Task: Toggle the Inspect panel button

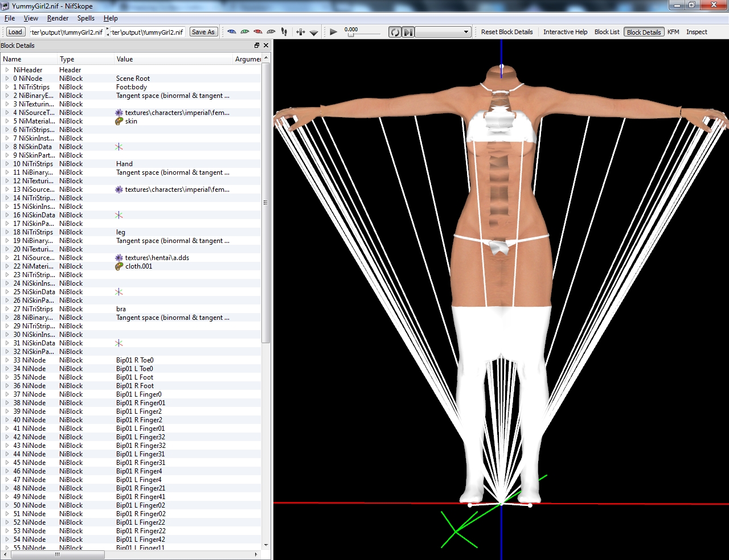Action: 697,32
